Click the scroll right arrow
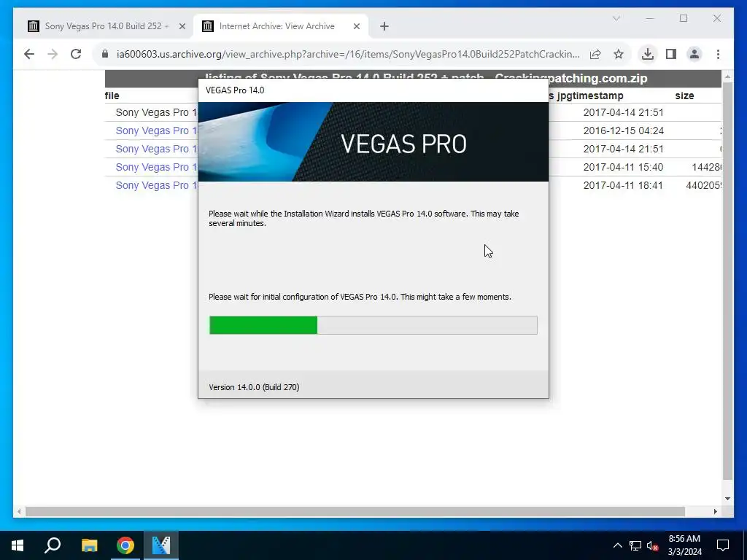This screenshot has width=747, height=560. coord(715,511)
